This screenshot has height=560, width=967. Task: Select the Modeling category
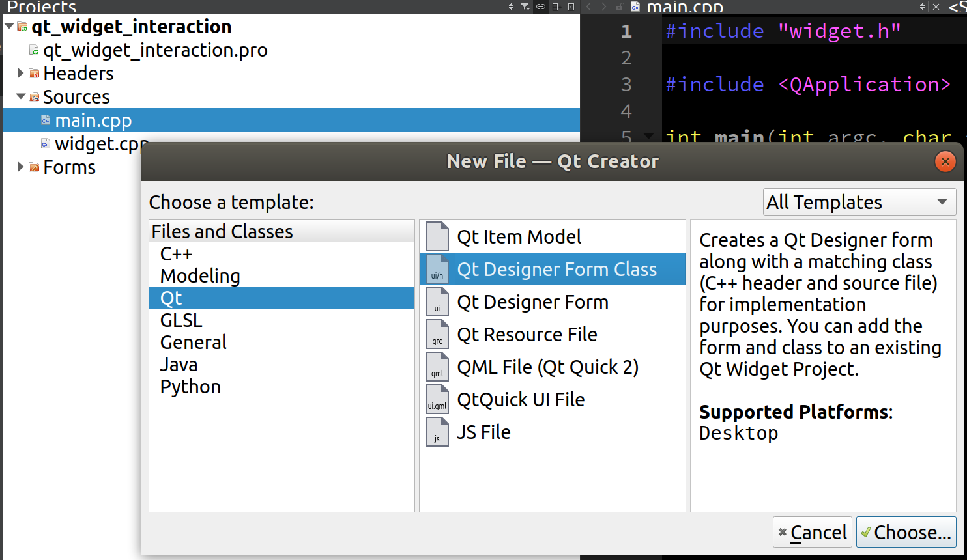pos(281,275)
